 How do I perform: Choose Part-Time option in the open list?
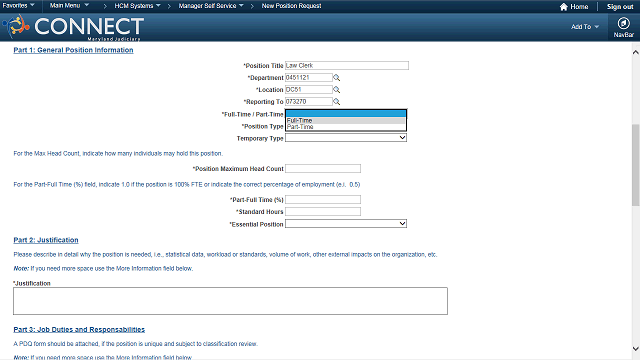(346, 127)
